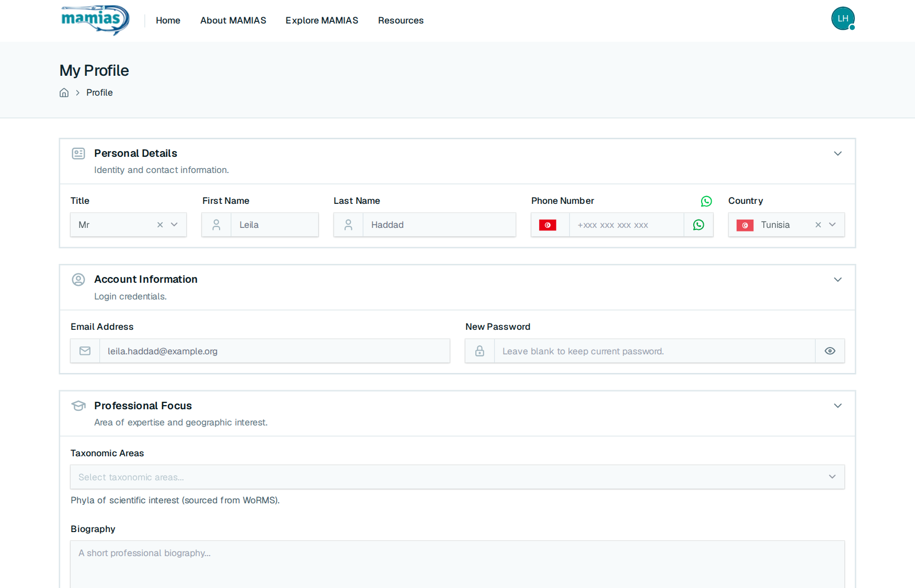Click the WhatsApp icon beside Phone Number label
Image resolution: width=915 pixels, height=588 pixels.
[x=706, y=201]
